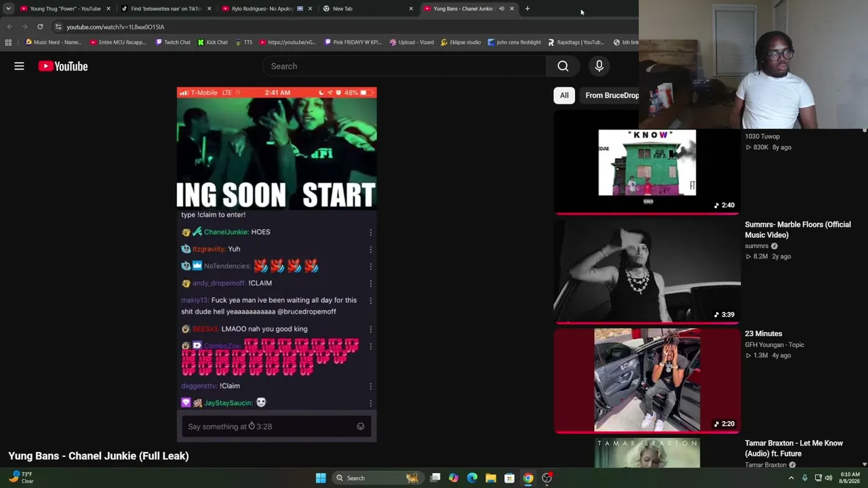This screenshot has height=488, width=868.
Task: Open options for LMAOO nah message
Action: (x=370, y=329)
